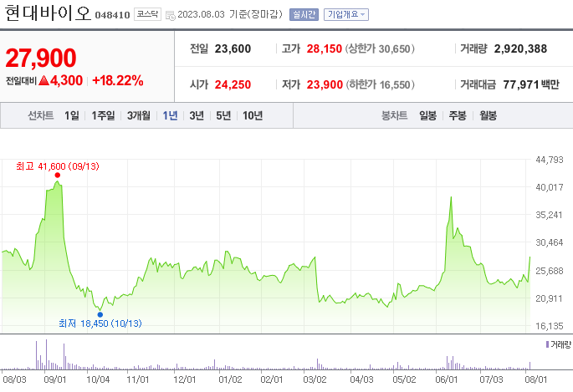Screen dimensions: 573x392
Task: Click the 코스닥 market badge
Action: click(147, 14)
